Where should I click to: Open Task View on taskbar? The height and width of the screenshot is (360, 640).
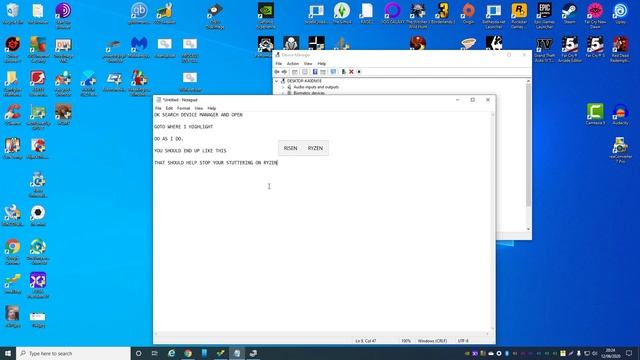[x=155, y=353]
